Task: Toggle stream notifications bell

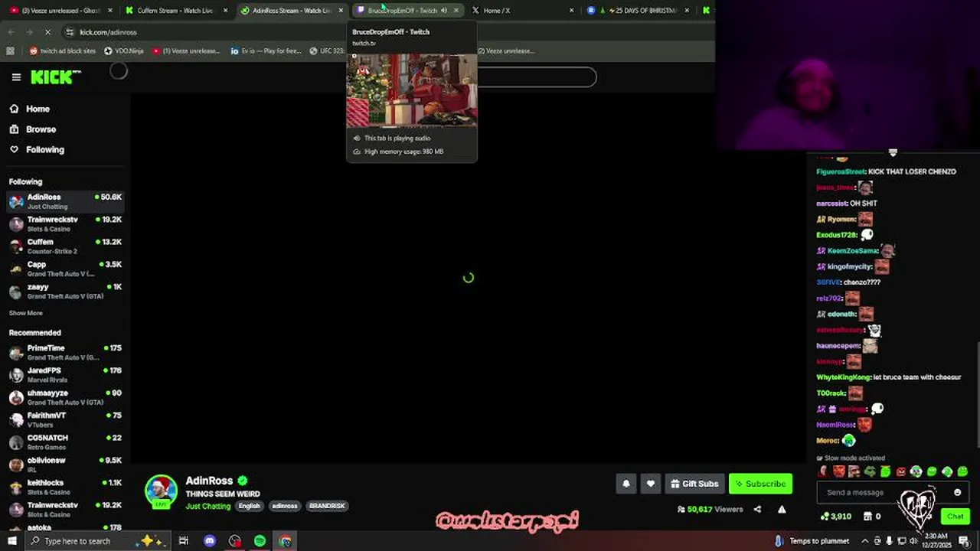Action: [626, 484]
